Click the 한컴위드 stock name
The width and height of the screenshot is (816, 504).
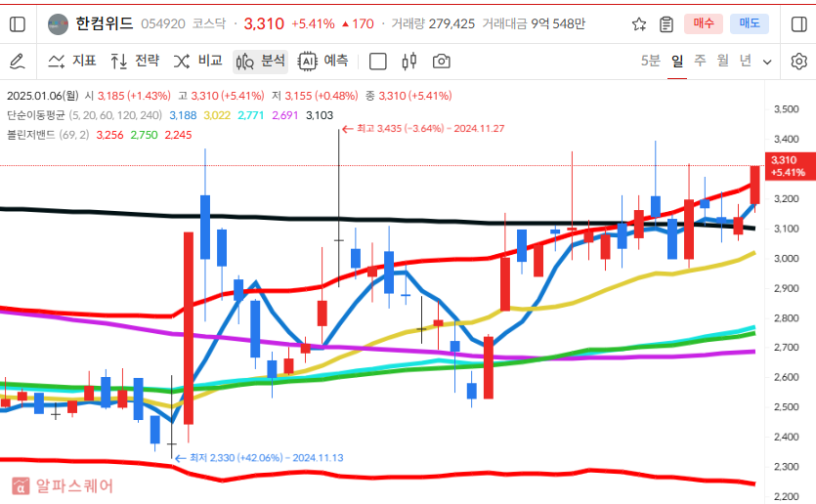coord(105,23)
